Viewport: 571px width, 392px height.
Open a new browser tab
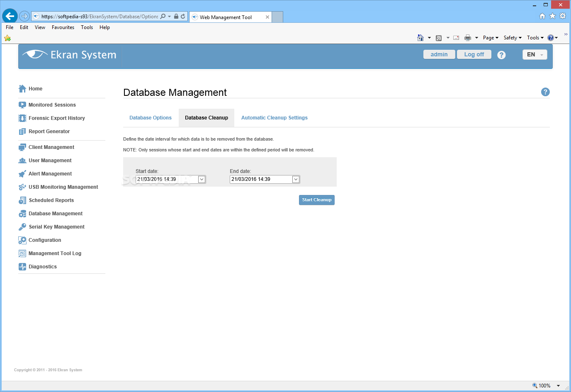pyautogui.click(x=277, y=17)
